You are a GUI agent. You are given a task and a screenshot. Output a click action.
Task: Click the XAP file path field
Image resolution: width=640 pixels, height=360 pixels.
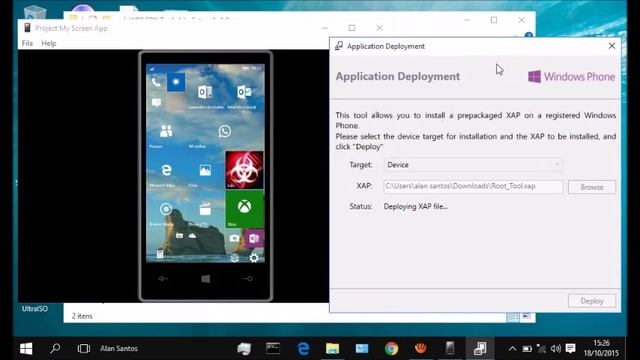coord(473,186)
